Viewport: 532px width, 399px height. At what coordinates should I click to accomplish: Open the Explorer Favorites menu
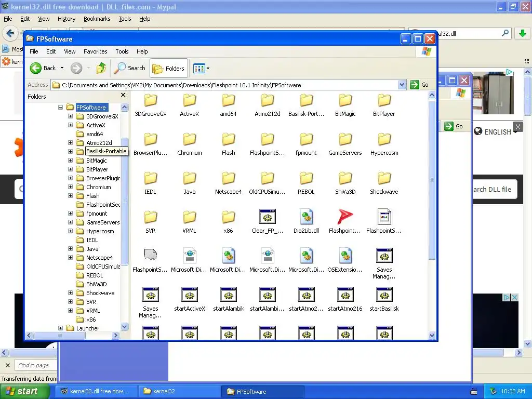96,51
